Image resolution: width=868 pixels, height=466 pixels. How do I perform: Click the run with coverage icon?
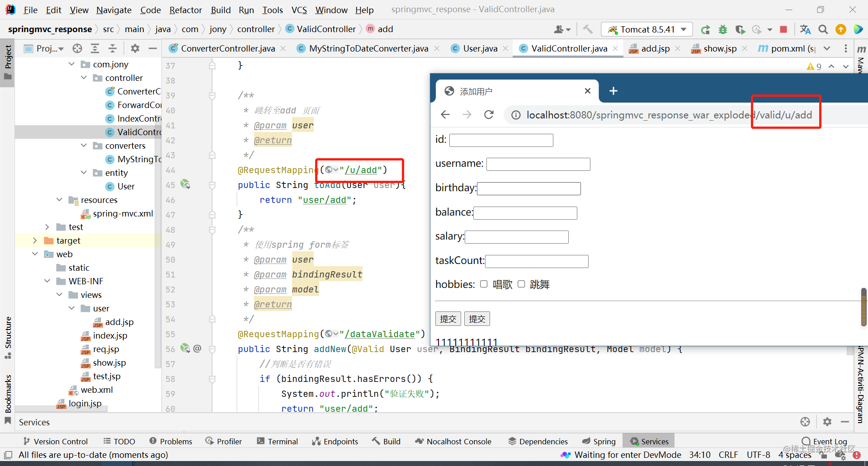click(x=740, y=30)
